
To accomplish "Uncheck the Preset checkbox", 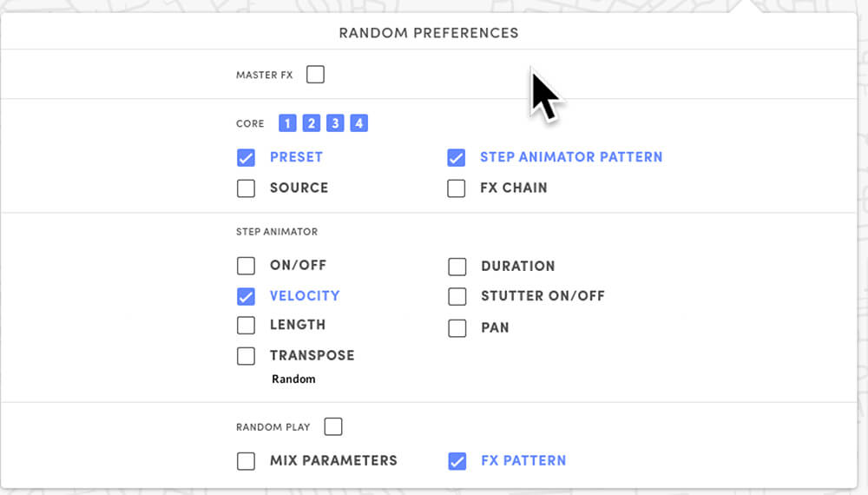I will coord(247,158).
